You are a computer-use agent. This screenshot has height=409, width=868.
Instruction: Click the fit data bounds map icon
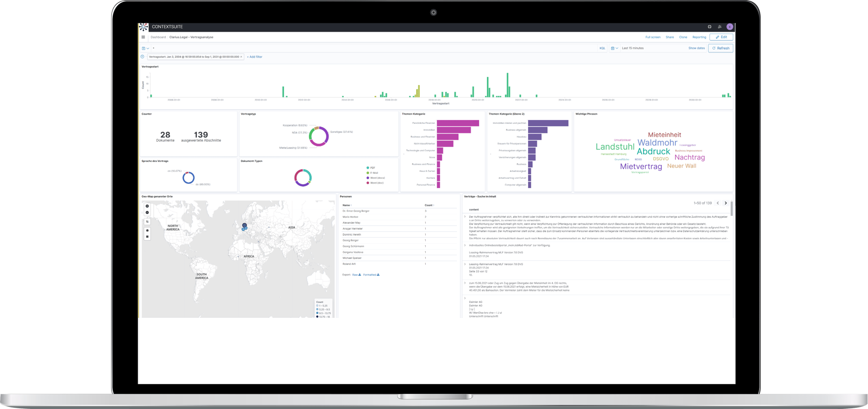147,222
